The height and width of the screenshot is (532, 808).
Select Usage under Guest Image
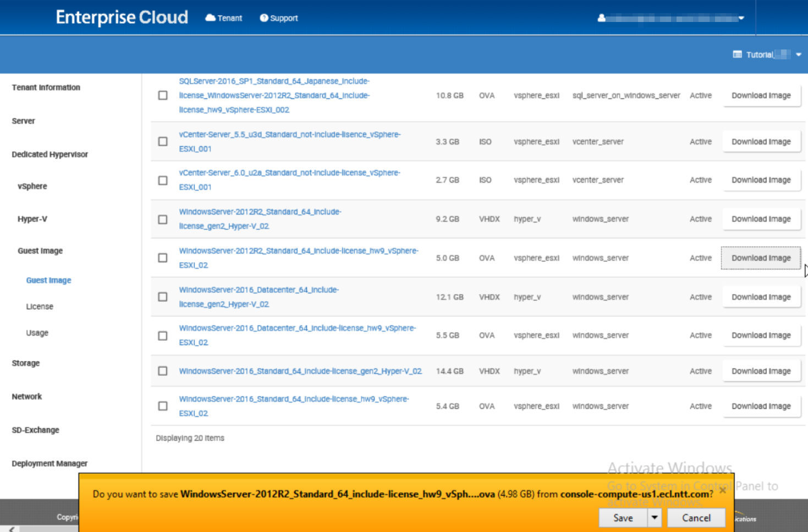click(36, 332)
